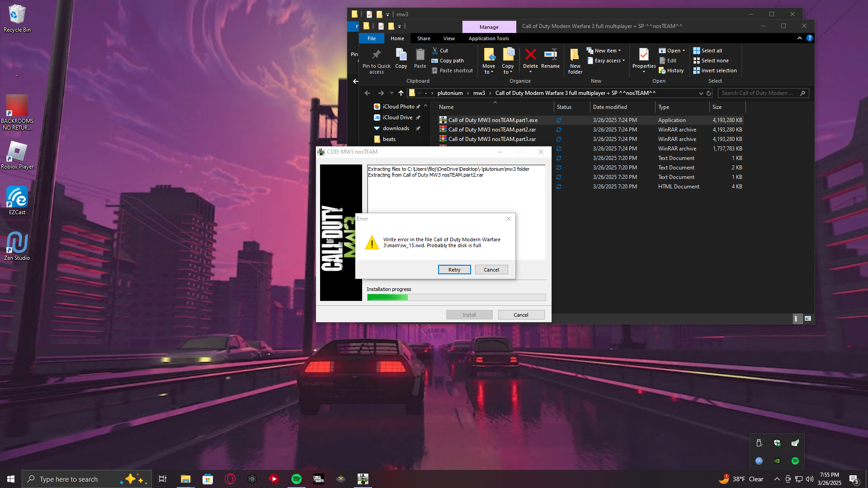Expand the address bar history dropdown
The image size is (868, 488).
click(x=701, y=93)
